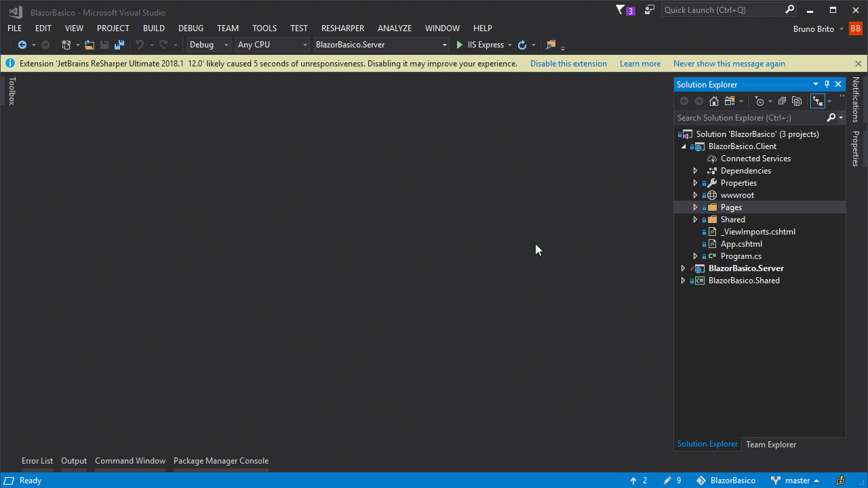
Task: Open the BUILD menu
Action: (x=154, y=28)
